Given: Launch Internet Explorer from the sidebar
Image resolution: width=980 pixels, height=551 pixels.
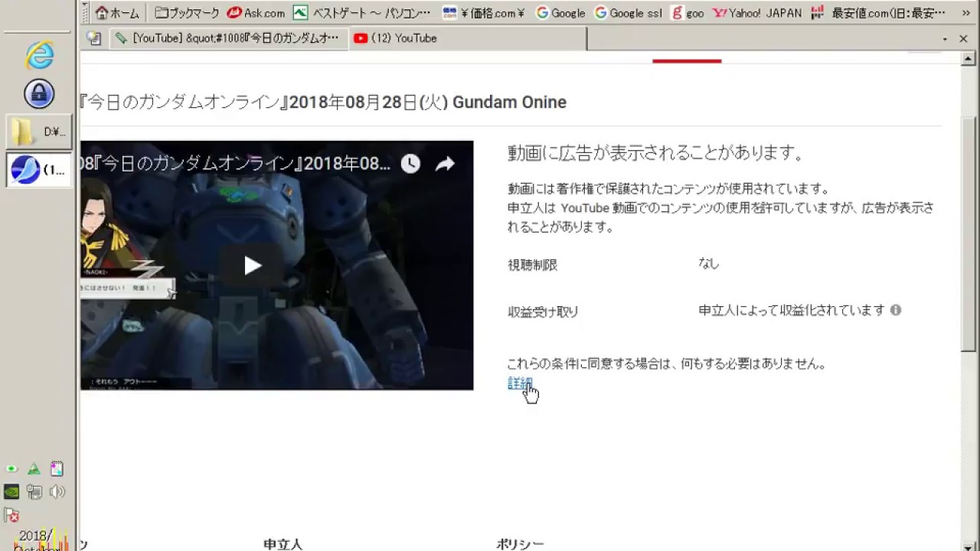Looking at the screenshot, I should click(39, 55).
